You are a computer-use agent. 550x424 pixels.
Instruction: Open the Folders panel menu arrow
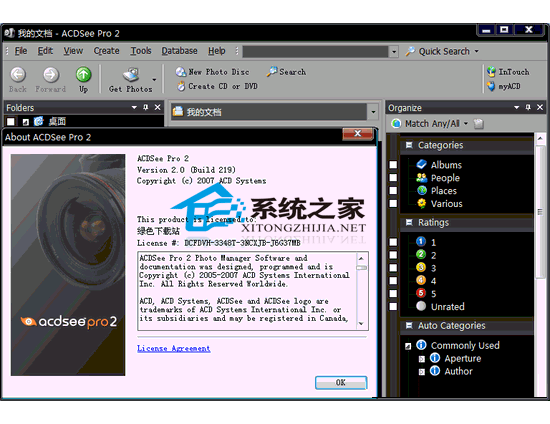pos(134,107)
